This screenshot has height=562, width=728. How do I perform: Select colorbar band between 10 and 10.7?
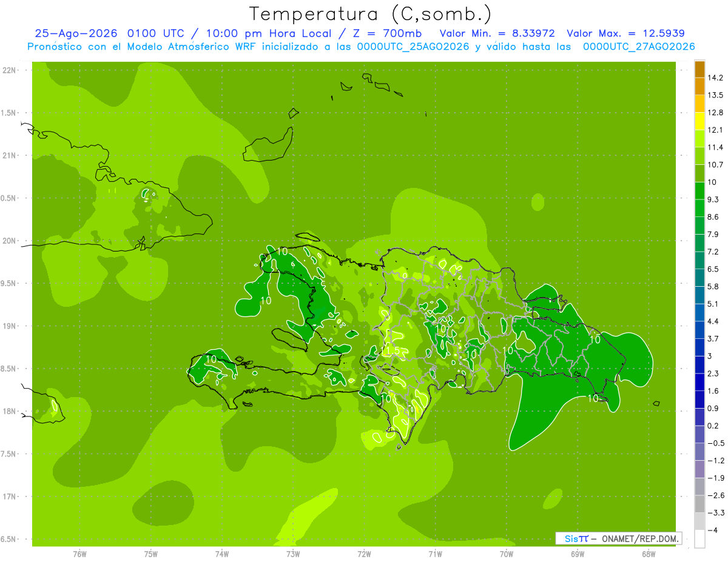699,173
